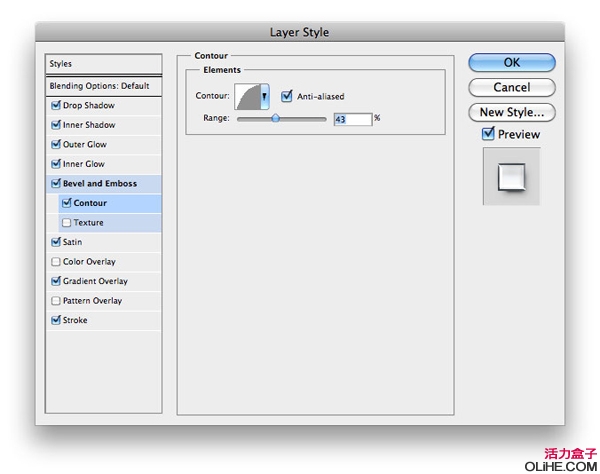Click the Cancel button
Screen dimensions: 600x474
[x=512, y=87]
